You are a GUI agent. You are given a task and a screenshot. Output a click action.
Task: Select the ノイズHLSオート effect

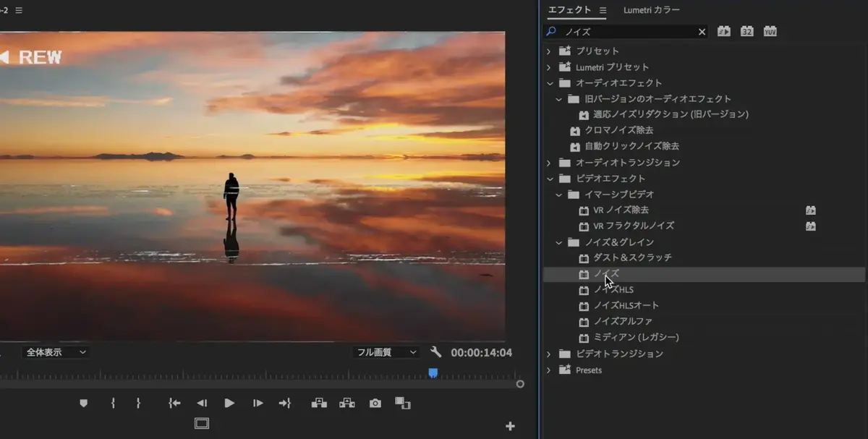(626, 305)
